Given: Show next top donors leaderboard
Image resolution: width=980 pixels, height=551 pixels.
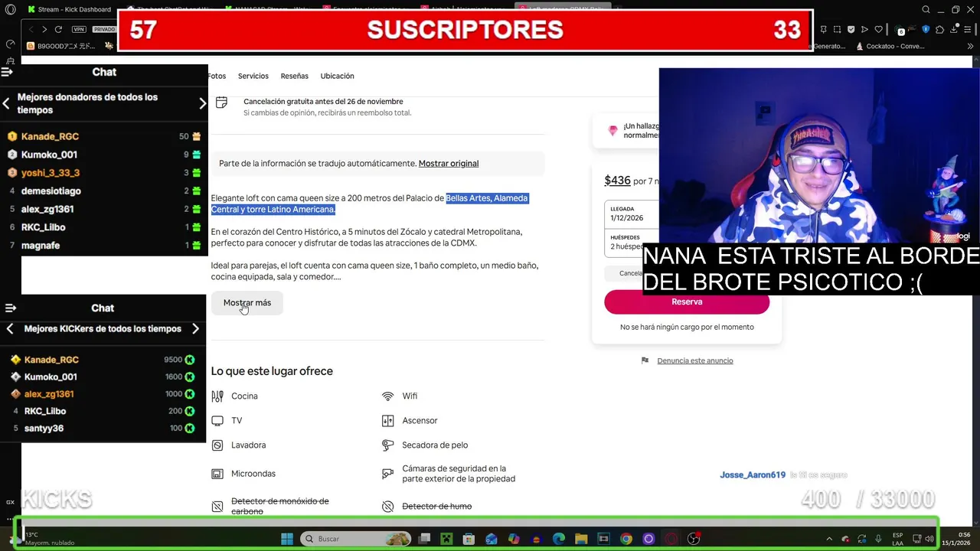Looking at the screenshot, I should tap(202, 103).
